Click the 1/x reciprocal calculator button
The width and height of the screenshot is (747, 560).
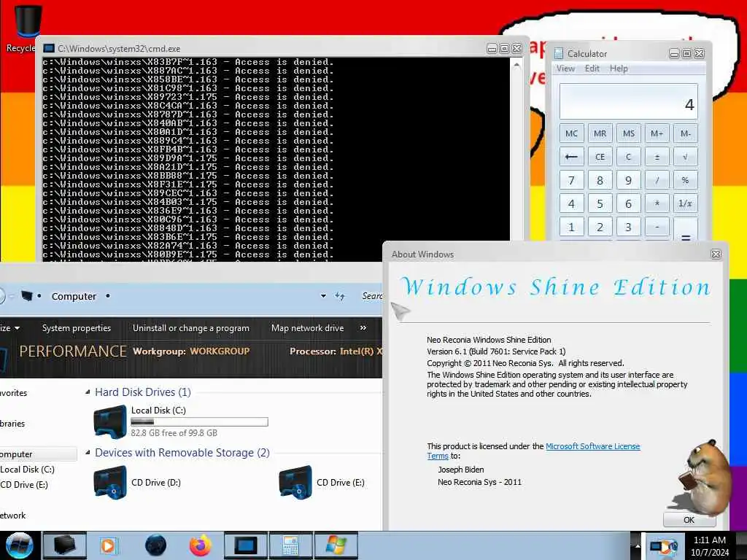686,204
